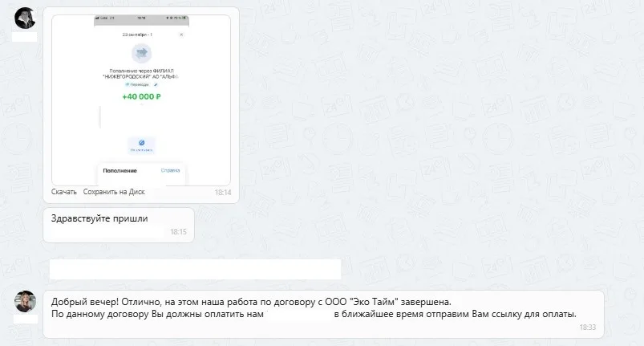Viewport: 644px width, 346px height.
Task: Click the X close icon in the bank screenshot
Action: [x=181, y=35]
